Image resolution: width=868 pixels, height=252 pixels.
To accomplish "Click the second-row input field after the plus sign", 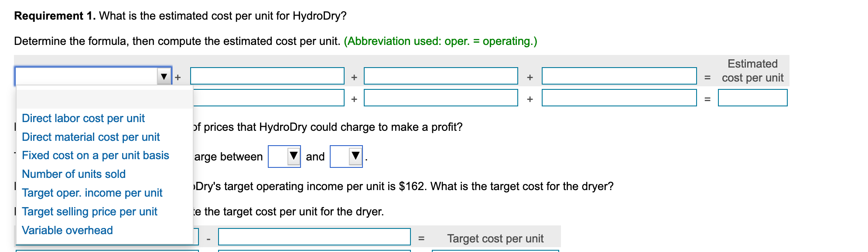I will pyautogui.click(x=441, y=99).
